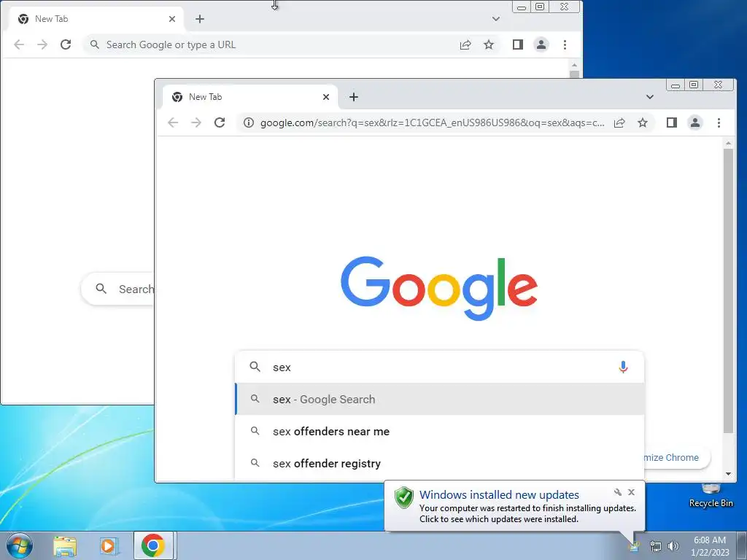Open Chrome three-dot menu in the front window
The width and height of the screenshot is (747, 560).
(719, 122)
